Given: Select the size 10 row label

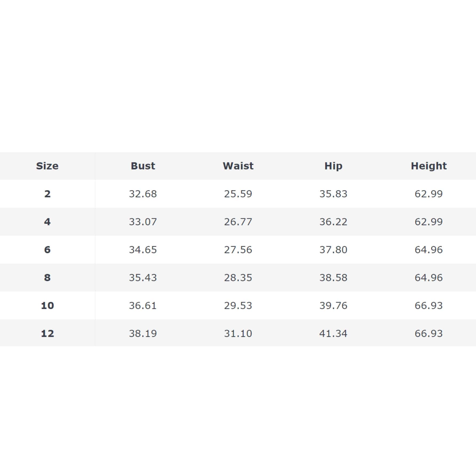Looking at the screenshot, I should click(47, 306).
